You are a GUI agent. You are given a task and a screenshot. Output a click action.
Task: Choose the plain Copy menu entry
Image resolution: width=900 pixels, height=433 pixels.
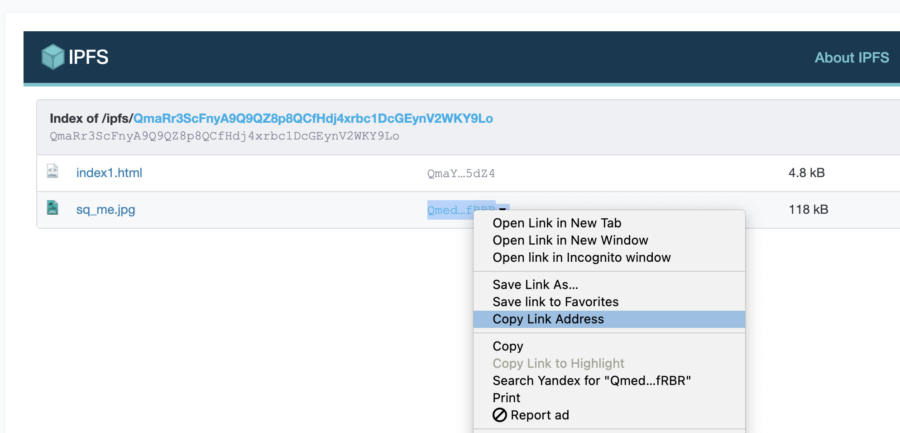508,346
